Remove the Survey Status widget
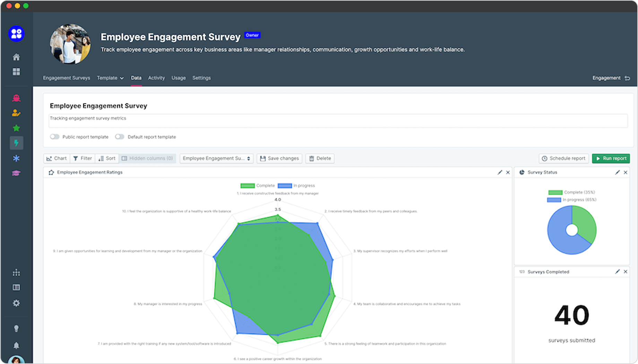The width and height of the screenshot is (638, 364). [626, 172]
